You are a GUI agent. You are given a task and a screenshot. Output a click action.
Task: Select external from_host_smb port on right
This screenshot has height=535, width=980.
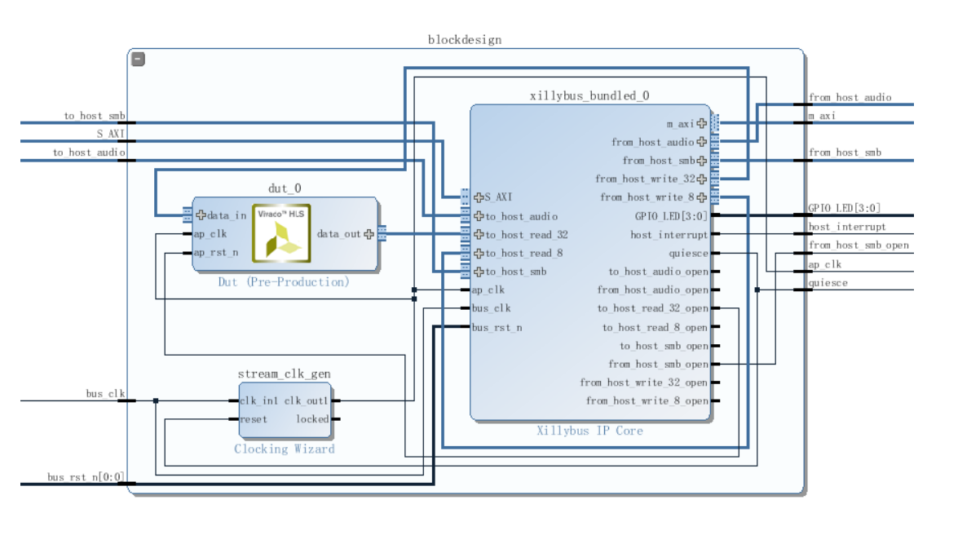point(845,153)
